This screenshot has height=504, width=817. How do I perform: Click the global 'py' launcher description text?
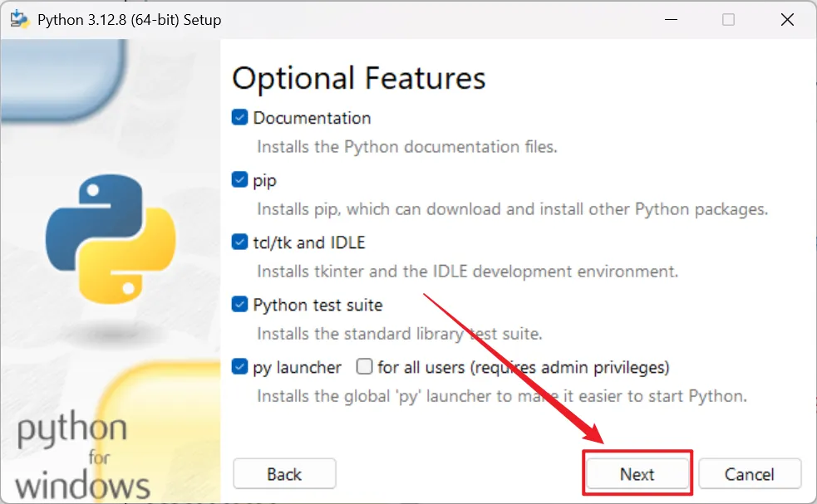[501, 396]
